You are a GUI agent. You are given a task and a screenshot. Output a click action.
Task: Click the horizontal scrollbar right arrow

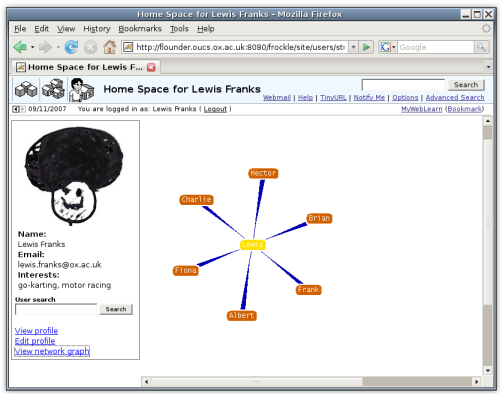(476, 382)
